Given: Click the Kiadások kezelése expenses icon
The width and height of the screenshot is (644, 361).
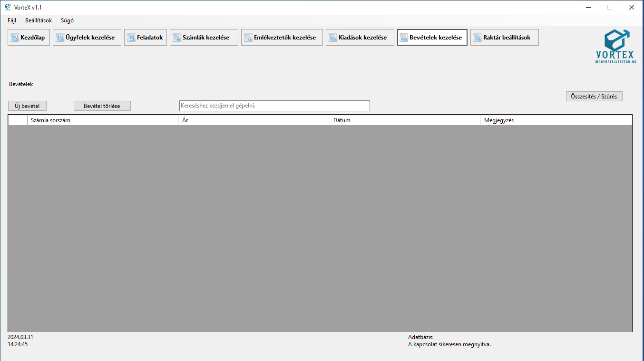Looking at the screenshot, I should 333,38.
